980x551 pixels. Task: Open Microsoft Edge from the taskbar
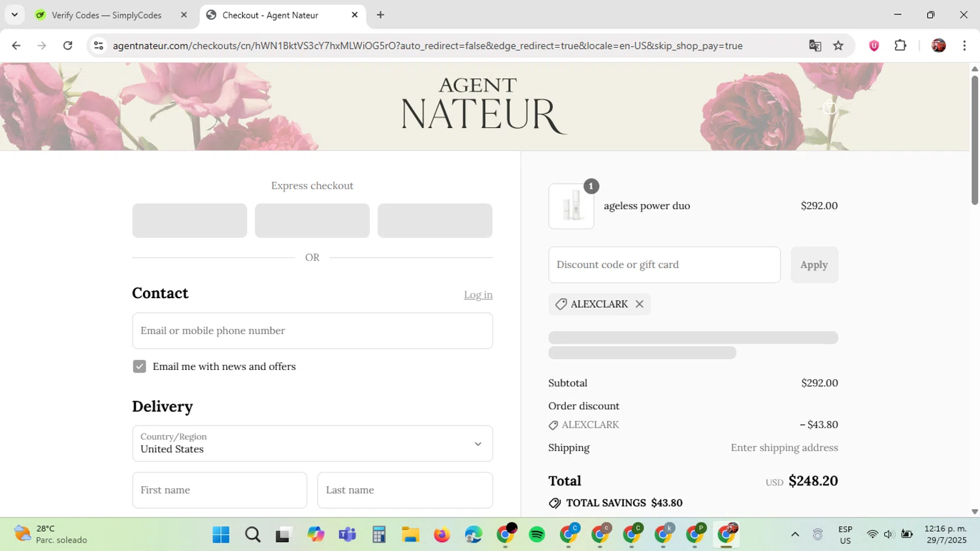click(x=474, y=535)
